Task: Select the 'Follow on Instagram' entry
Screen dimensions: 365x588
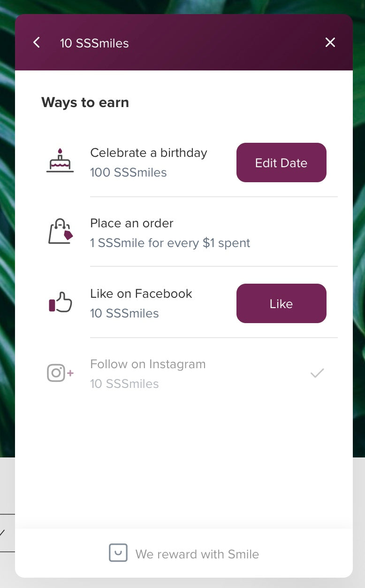Action: tap(148, 364)
